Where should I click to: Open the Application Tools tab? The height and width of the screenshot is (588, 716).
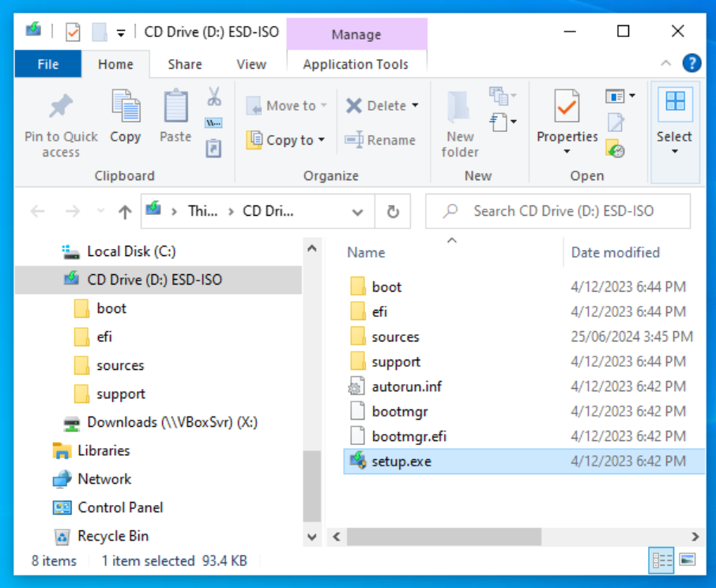[x=356, y=64]
